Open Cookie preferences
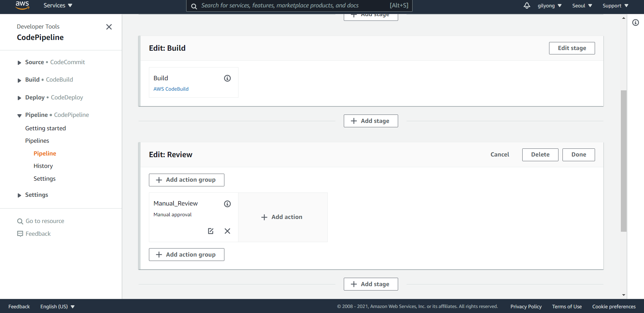The width and height of the screenshot is (644, 313). click(x=614, y=307)
